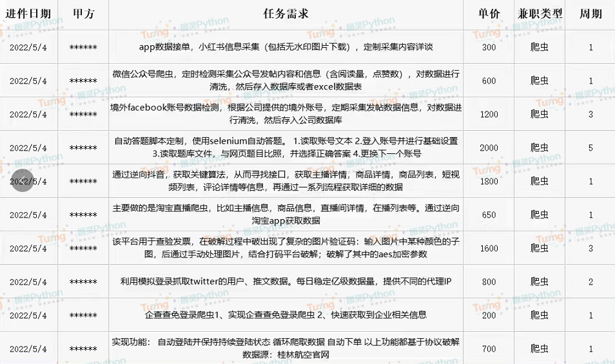Click the gray circular previous-arrow button
This screenshot has height=364, width=615.
pos(23,180)
